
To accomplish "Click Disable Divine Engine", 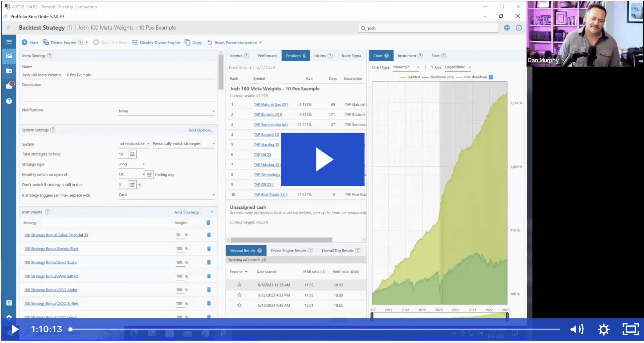I will click(x=156, y=43).
